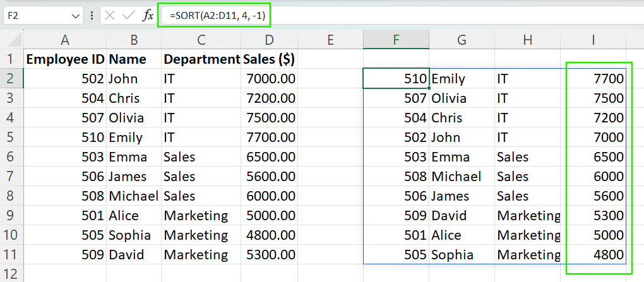Click 'Michael' in column G
The height and width of the screenshot is (282, 644).
point(462,177)
